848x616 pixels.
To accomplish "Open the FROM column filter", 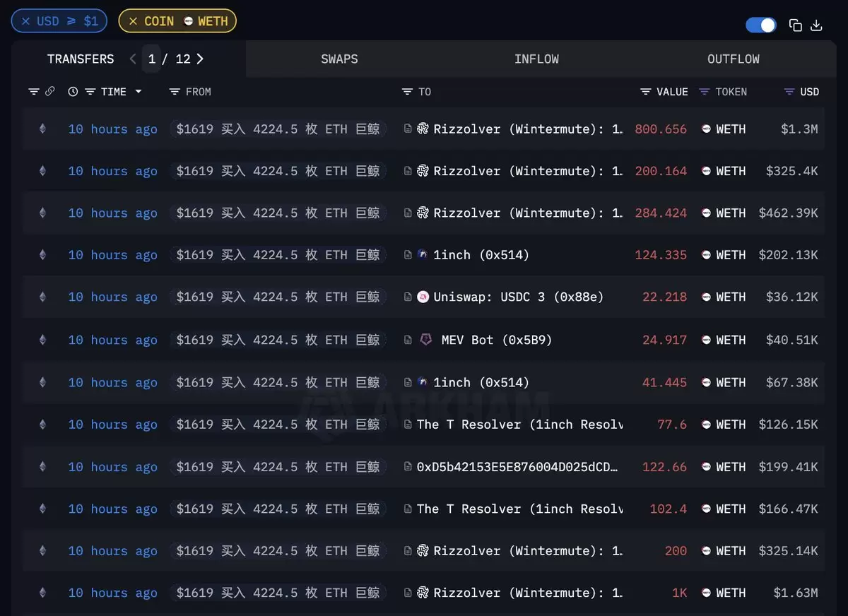I will [x=175, y=92].
